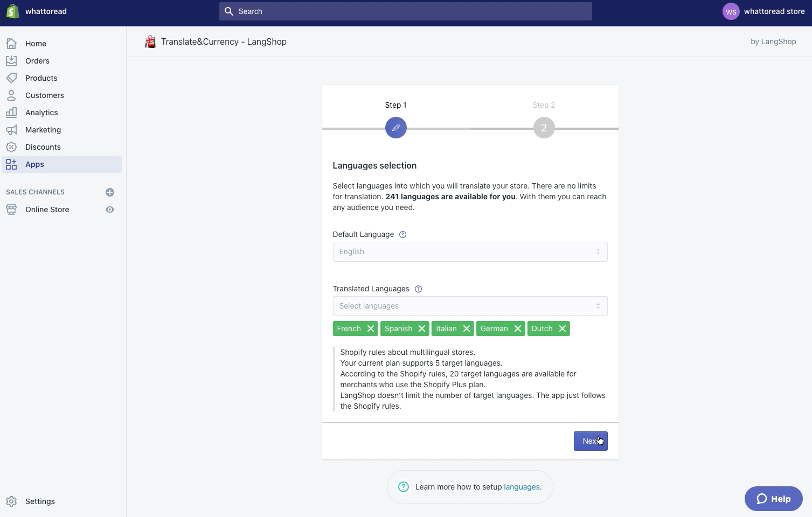Add a sales channel with plus icon

[x=110, y=192]
